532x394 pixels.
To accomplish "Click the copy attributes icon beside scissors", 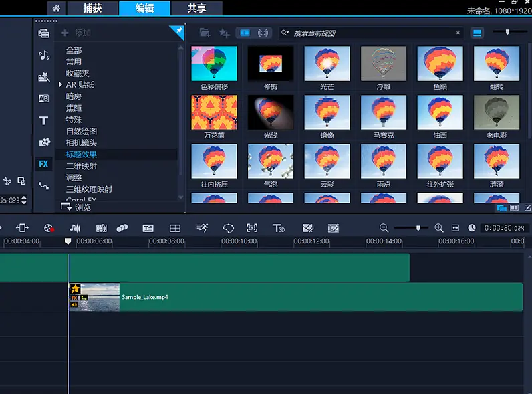I will (x=21, y=181).
